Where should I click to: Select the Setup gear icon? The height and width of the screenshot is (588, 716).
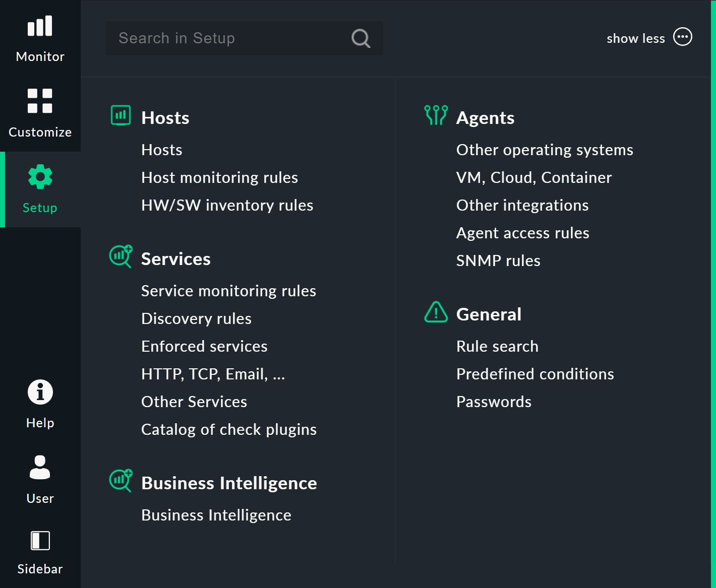[x=40, y=177]
